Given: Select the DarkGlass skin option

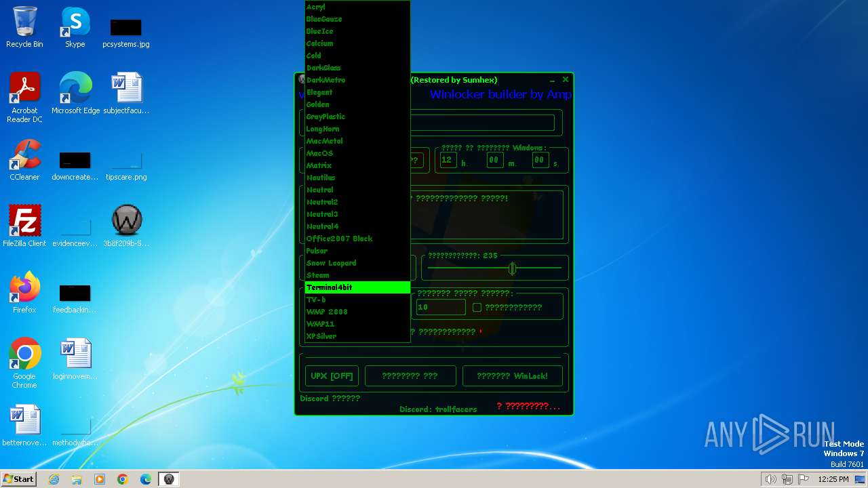Looking at the screenshot, I should click(x=357, y=68).
